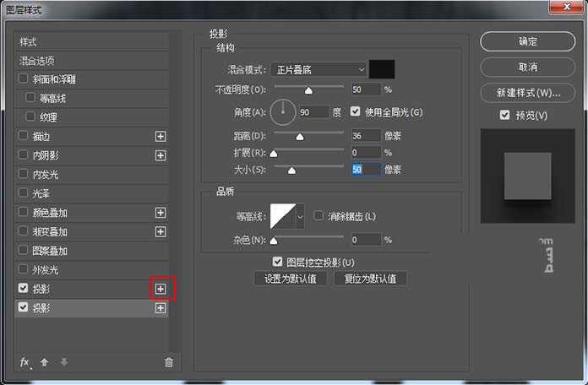588x385 pixels.
Task: Click the 设置为默认值 button
Action: point(291,279)
